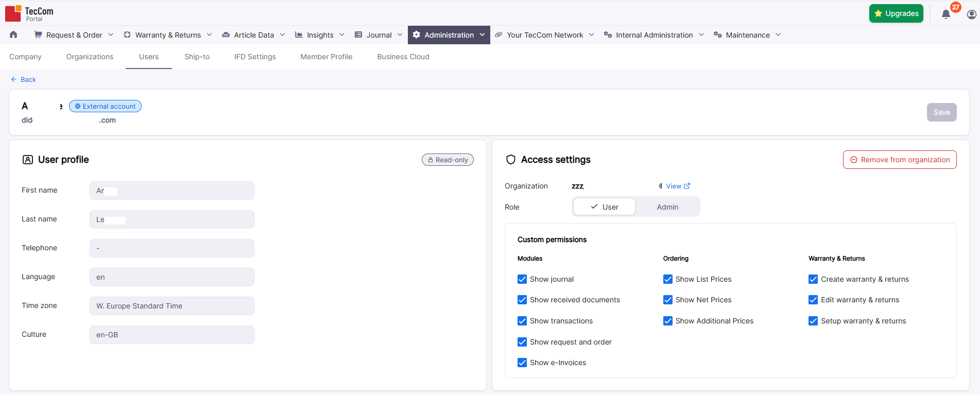Click the Article Data icon
Viewport: 980px width, 395px height.
[x=226, y=35]
